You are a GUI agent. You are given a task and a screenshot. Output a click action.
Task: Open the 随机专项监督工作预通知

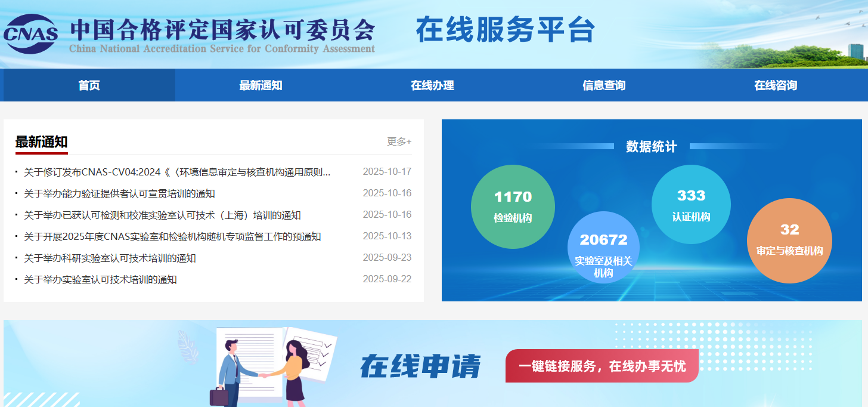[x=172, y=236]
